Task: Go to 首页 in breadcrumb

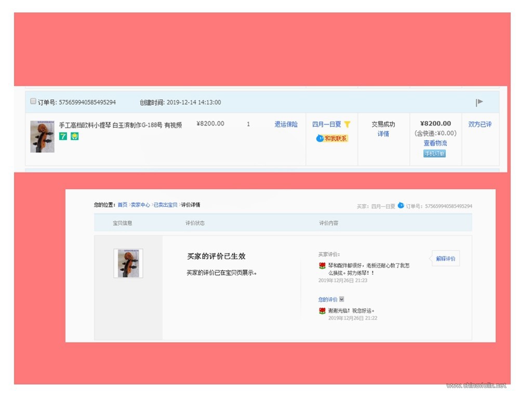Action: point(123,205)
